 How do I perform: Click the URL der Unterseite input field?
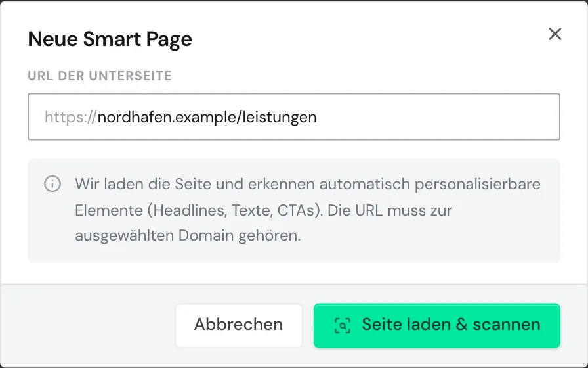click(293, 116)
